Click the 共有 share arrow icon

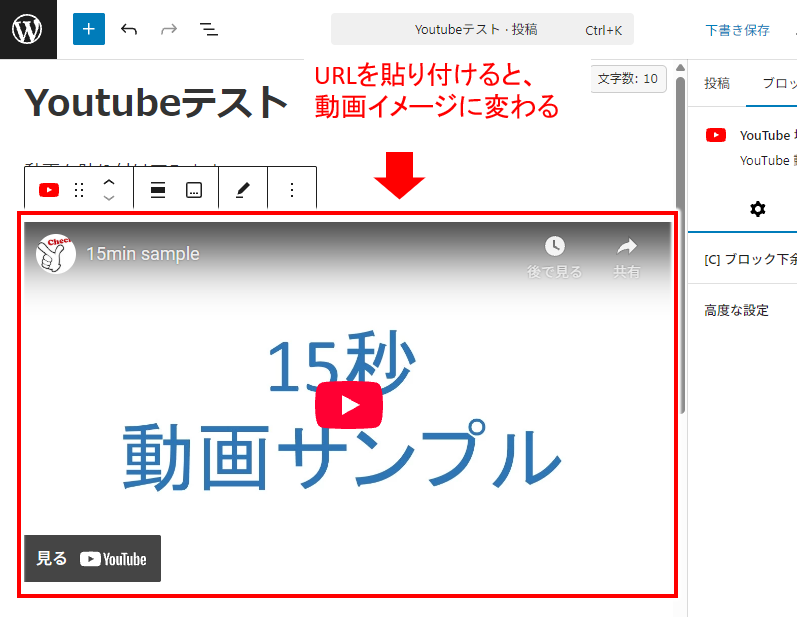click(x=627, y=246)
